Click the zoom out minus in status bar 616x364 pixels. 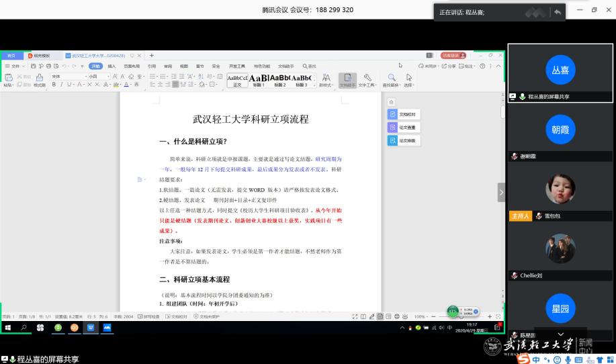tap(433, 316)
